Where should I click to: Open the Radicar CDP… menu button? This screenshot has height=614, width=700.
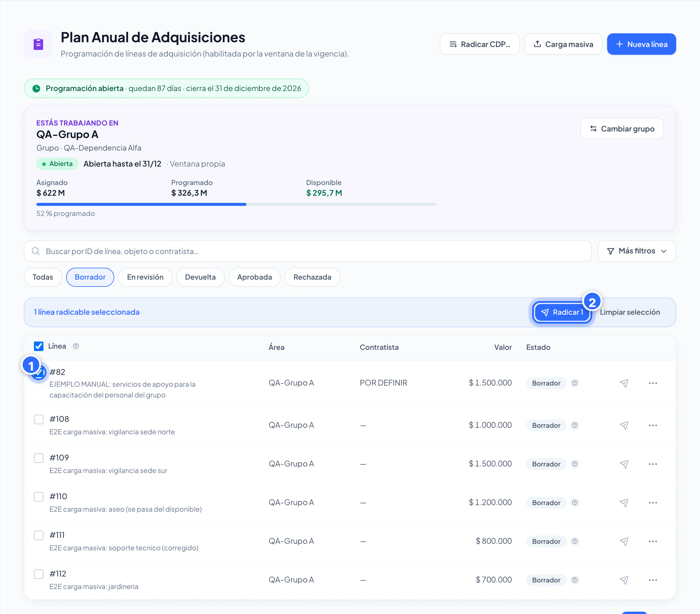coord(479,44)
